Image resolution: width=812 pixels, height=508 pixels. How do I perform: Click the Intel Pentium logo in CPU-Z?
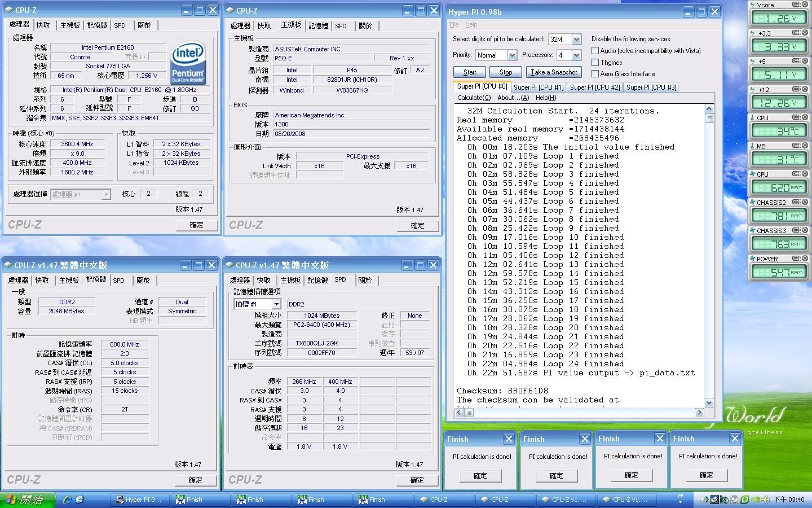click(188, 64)
